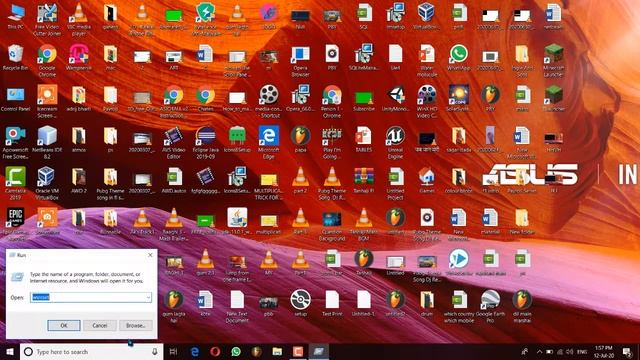Open WhatsApp from the taskbar

click(x=236, y=351)
